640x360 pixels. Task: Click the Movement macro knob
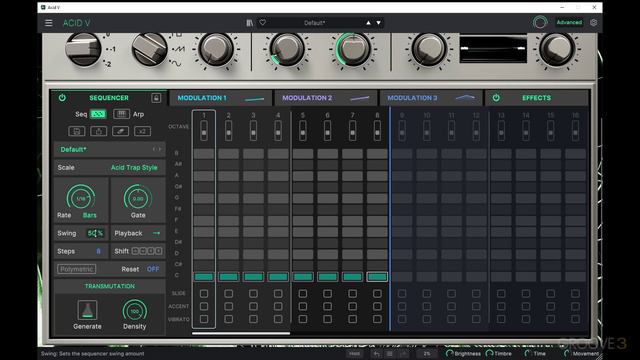567,353
